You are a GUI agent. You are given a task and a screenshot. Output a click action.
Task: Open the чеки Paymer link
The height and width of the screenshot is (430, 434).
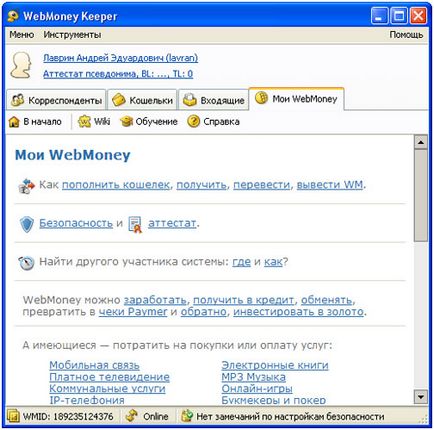tap(133, 312)
